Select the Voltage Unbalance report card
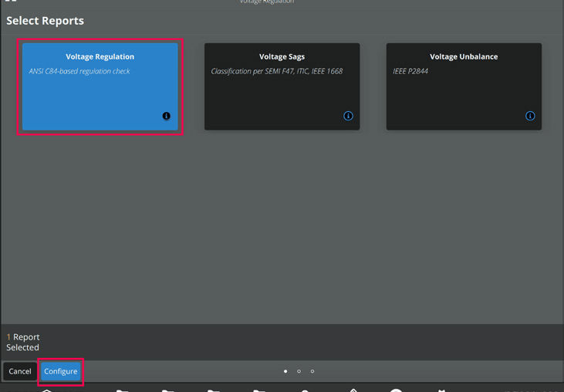 pyautogui.click(x=464, y=93)
